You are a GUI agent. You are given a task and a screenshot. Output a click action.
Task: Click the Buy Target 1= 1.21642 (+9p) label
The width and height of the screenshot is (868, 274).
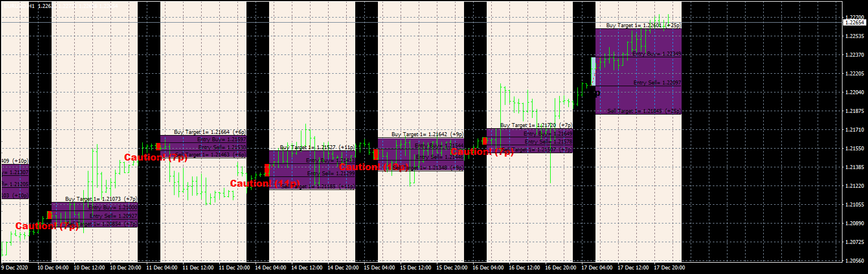coord(427,134)
